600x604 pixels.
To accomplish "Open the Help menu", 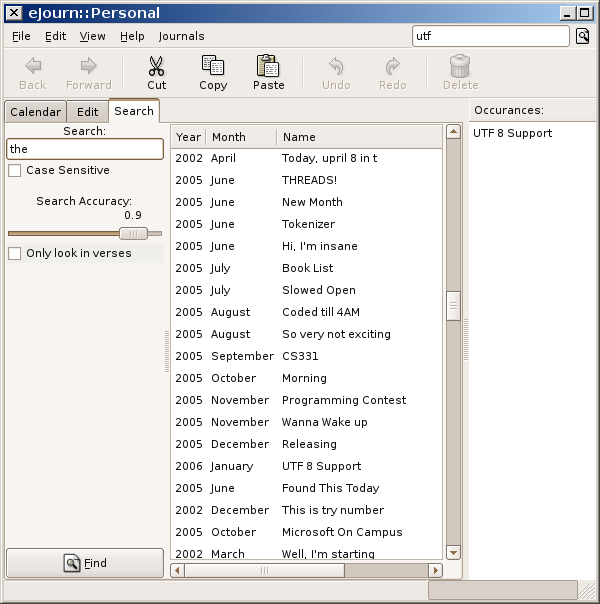I will (132, 36).
